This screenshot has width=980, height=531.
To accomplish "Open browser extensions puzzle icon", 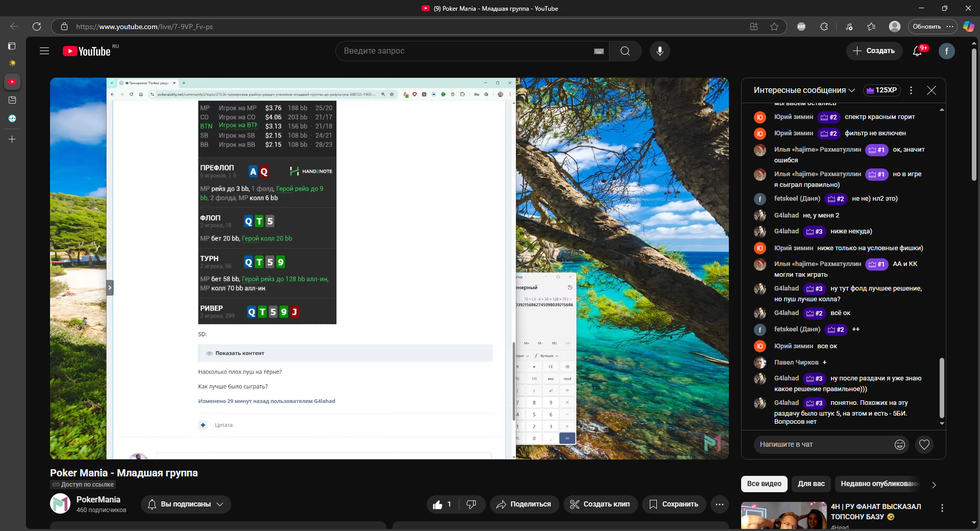I will [824, 27].
